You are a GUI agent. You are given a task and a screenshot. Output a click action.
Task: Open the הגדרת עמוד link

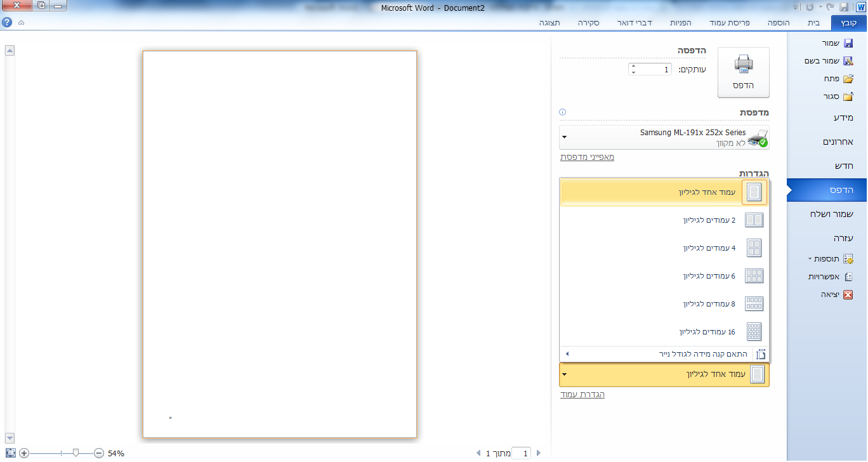(x=582, y=395)
